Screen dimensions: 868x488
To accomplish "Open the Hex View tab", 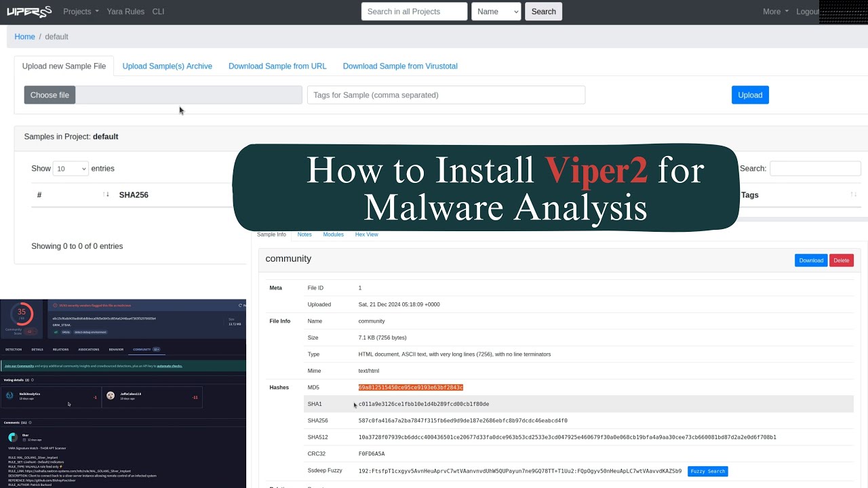I will (x=366, y=235).
